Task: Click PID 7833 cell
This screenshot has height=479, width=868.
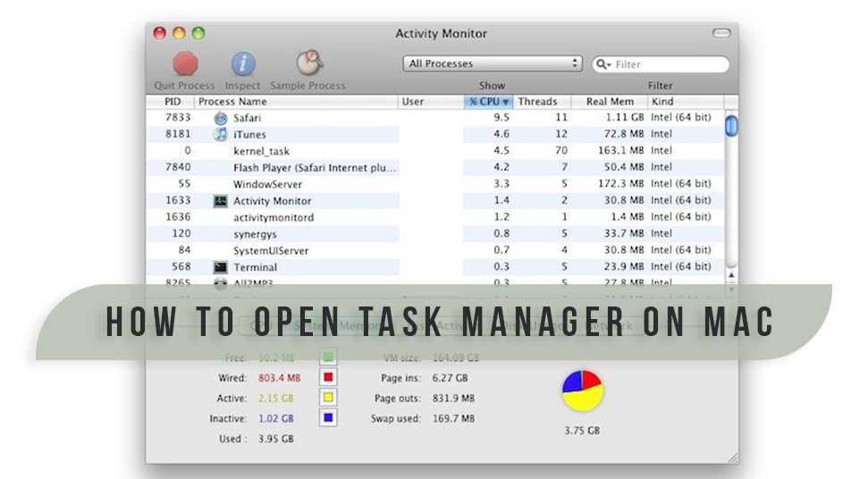Action: tap(178, 117)
